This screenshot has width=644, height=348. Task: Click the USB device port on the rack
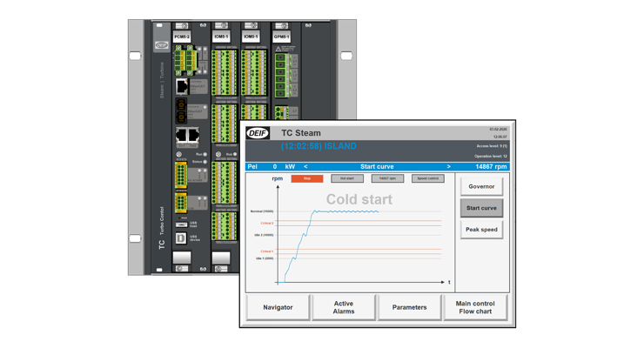[x=181, y=238]
